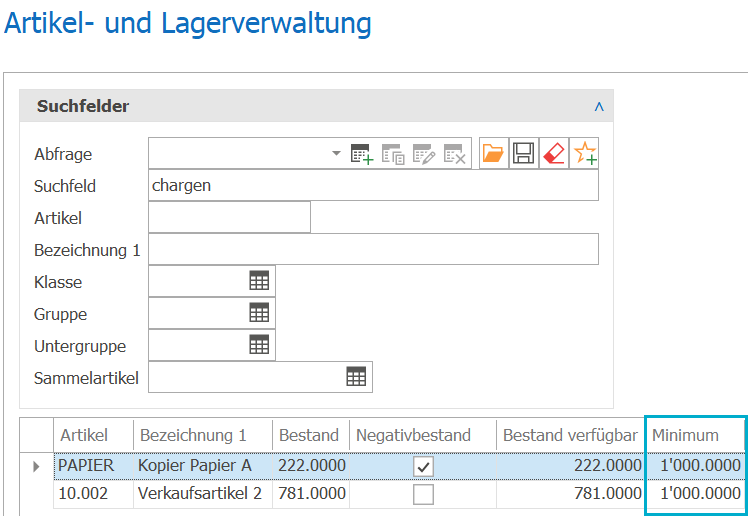Click Bestand value 222.0000 in PAPIER row
The height and width of the screenshot is (516, 748).
coord(311,466)
